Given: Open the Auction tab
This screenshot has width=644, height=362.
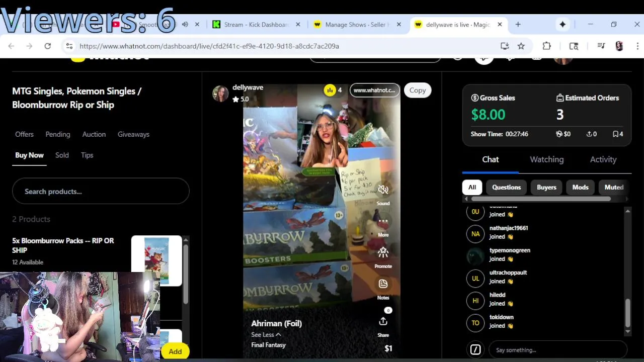Looking at the screenshot, I should pos(94,134).
